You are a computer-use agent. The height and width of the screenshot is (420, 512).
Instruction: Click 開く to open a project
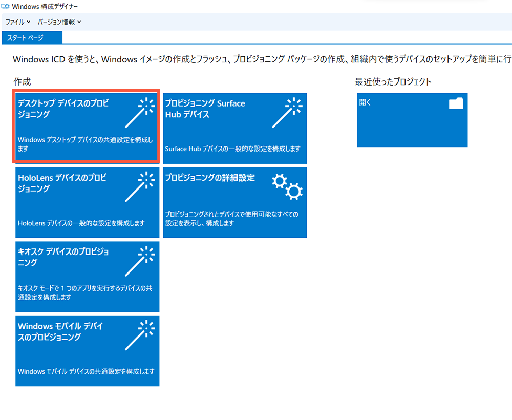click(x=412, y=120)
